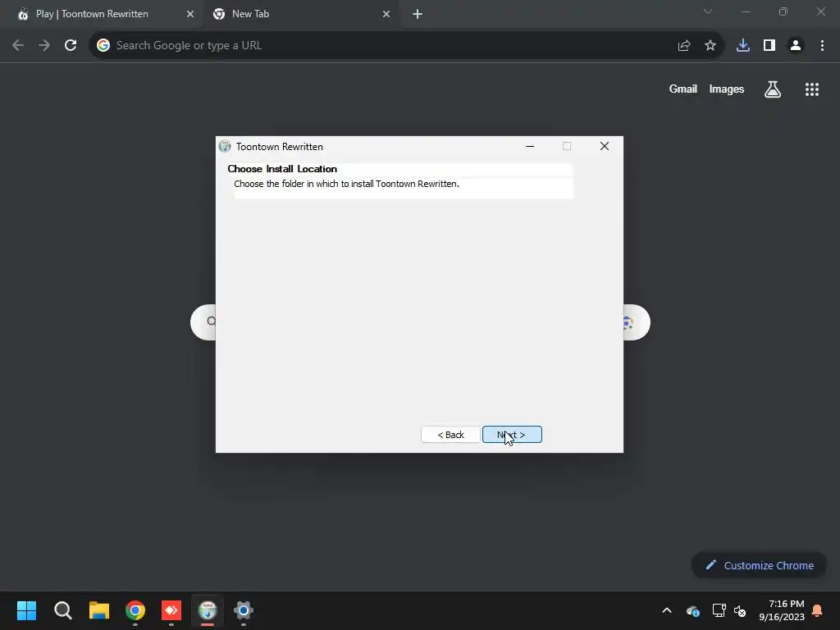Switch to Play | Toontown Rewritten tab
Screen dimensions: 840x630
(102, 14)
